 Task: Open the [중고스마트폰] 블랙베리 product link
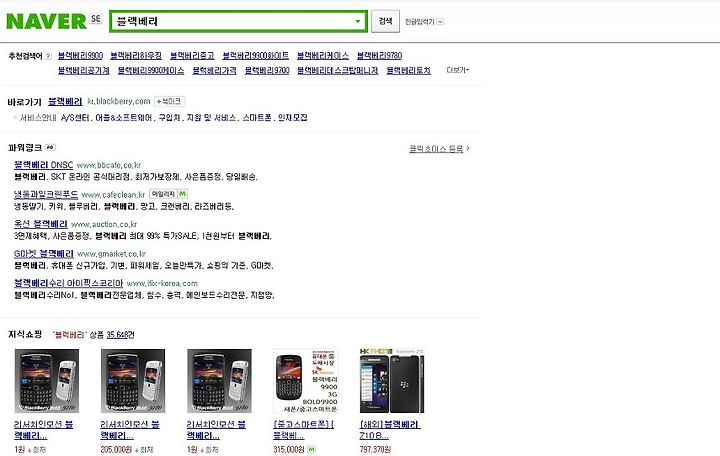[x=304, y=430]
